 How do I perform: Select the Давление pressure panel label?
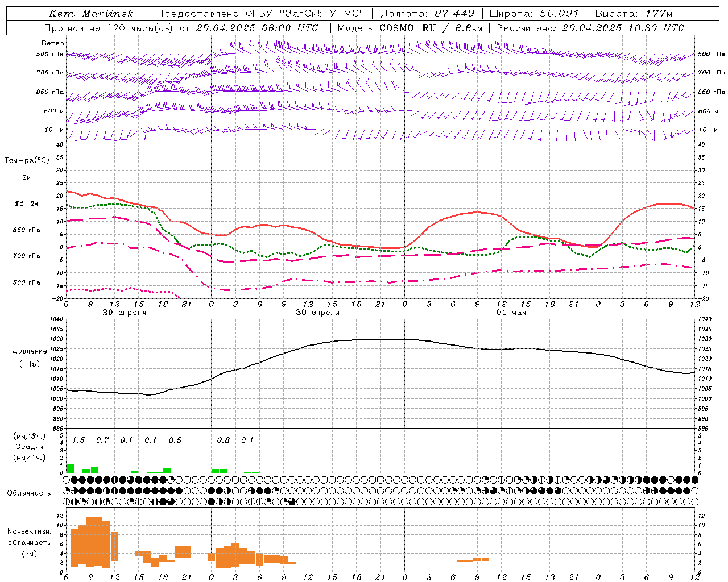30,351
